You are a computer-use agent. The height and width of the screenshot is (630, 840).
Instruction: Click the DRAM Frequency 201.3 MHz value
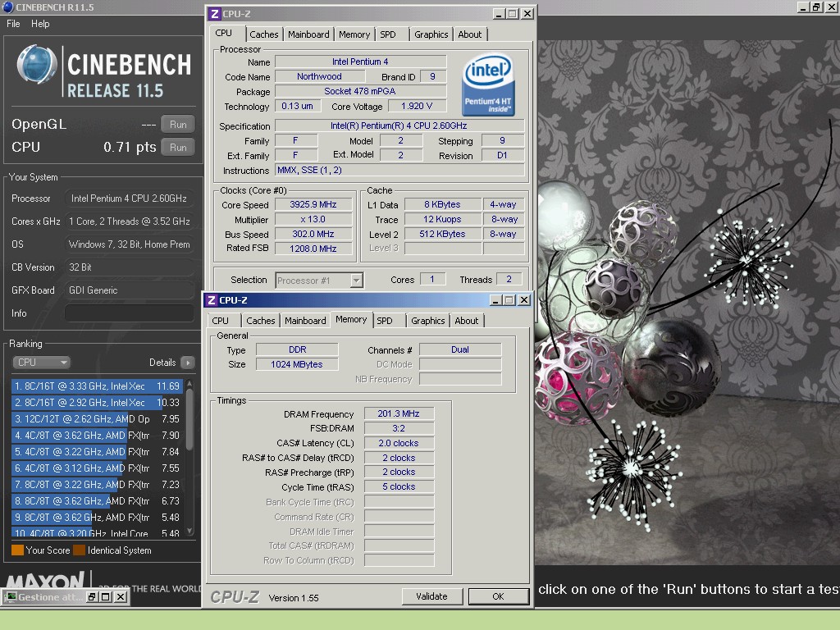[399, 413]
